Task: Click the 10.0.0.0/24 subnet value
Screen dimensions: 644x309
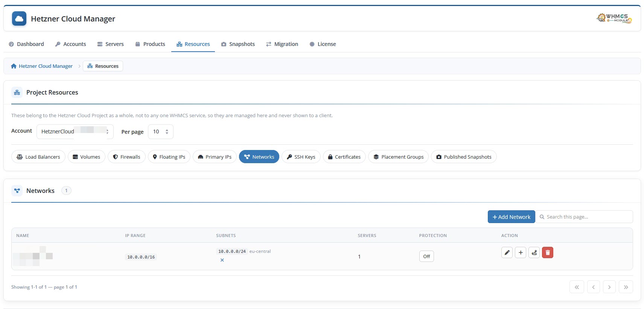Action: click(232, 251)
